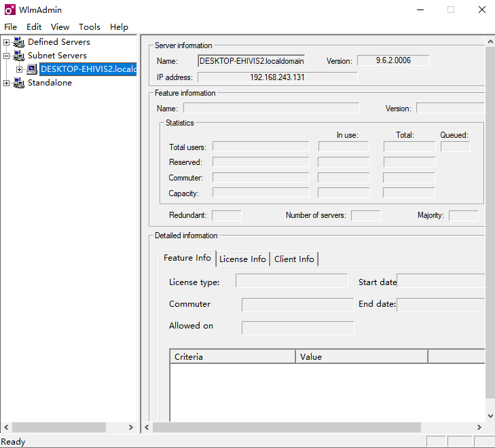Click the DESKTOP-EHIVIS2 server computer icon
The image size is (495, 448).
point(32,69)
